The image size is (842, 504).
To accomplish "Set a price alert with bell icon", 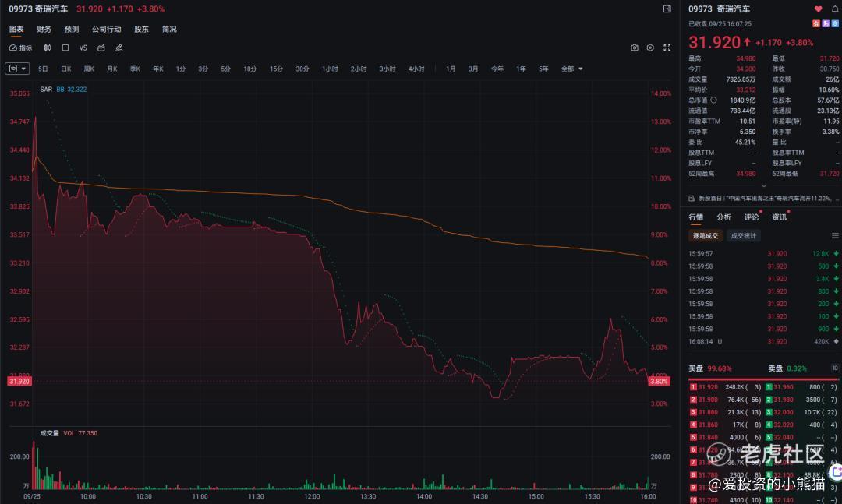I will click(835, 9).
